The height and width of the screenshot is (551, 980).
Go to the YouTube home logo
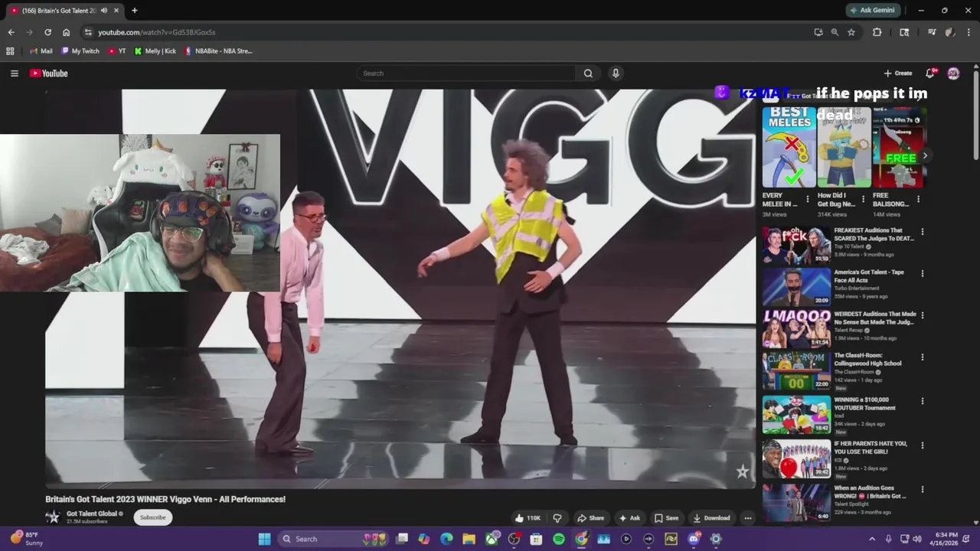point(49,73)
